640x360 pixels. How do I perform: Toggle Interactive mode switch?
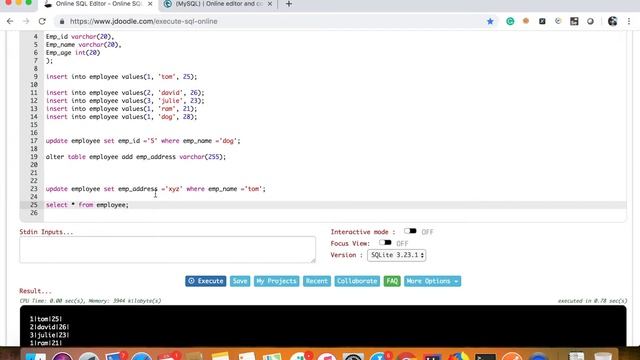[410, 231]
